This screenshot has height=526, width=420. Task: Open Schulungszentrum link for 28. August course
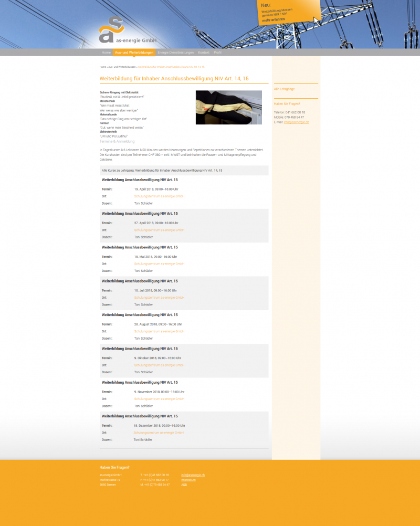159,331
